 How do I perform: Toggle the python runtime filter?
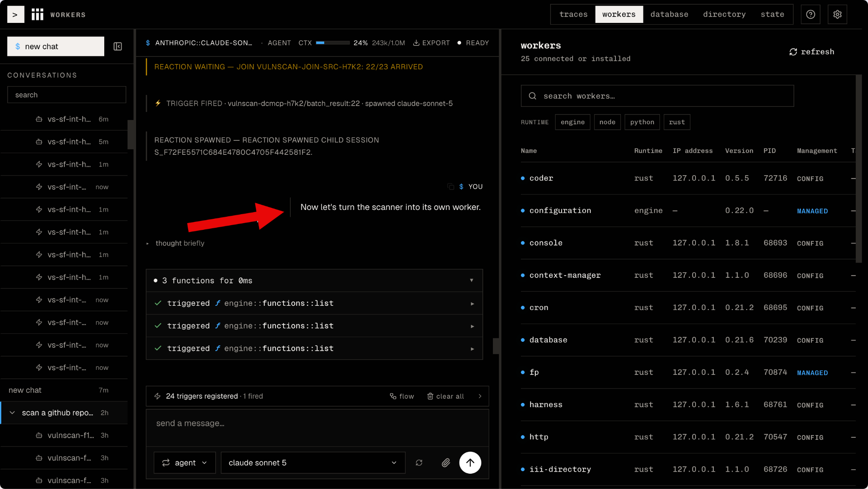pos(642,122)
